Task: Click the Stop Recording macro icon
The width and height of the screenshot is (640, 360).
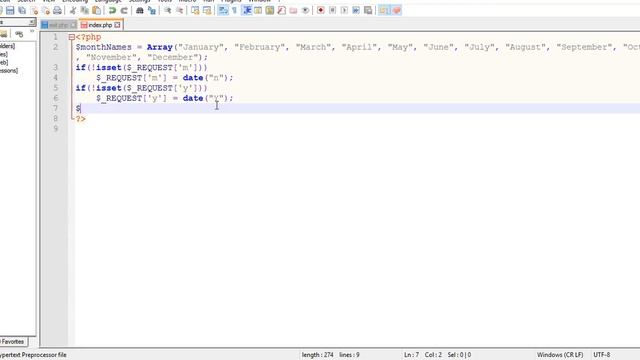Action: pos(333,11)
